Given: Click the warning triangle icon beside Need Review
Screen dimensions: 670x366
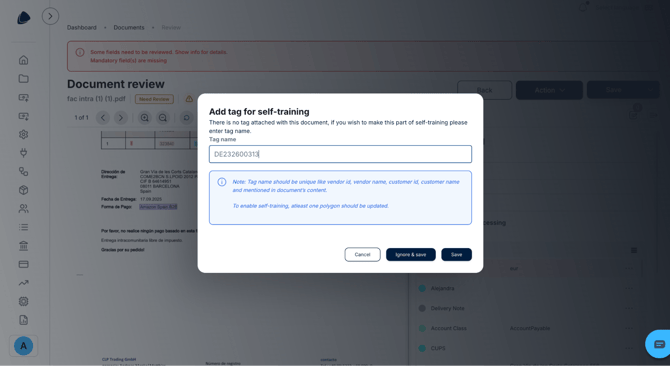Looking at the screenshot, I should 189,99.
